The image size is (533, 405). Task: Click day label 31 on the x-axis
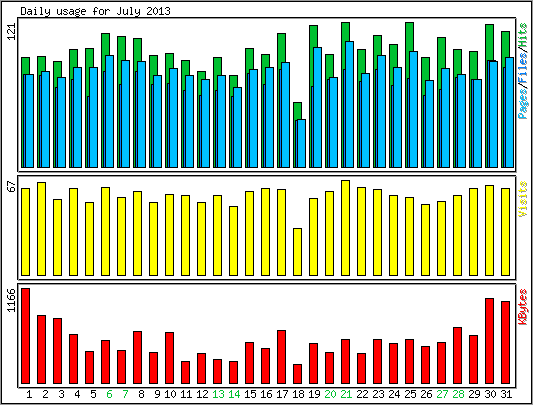point(506,394)
